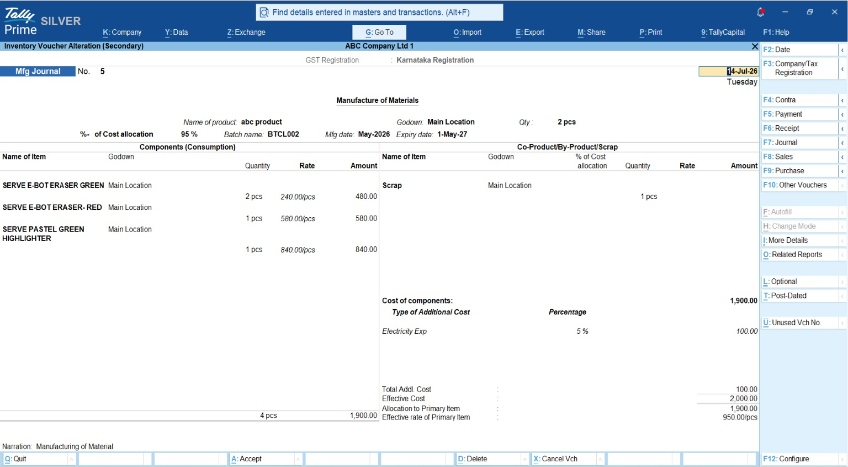Click the 95 % cost allocation value
Image resolution: width=848 pixels, height=467 pixels.
click(189, 134)
